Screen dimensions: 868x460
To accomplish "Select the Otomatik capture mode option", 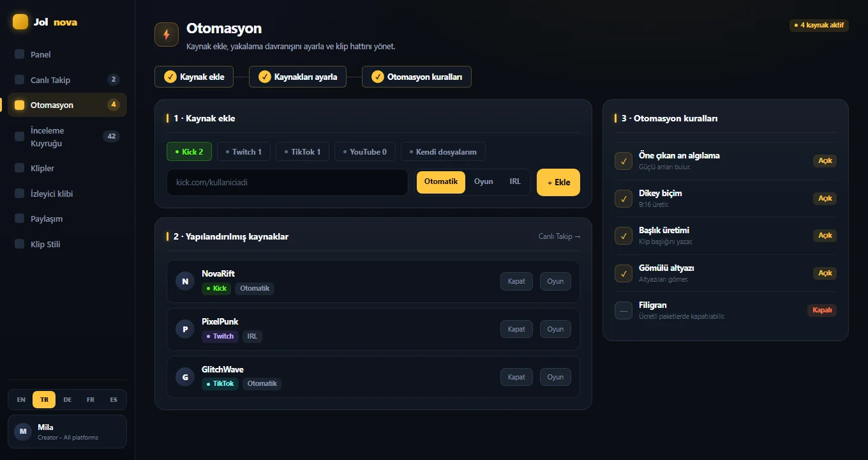I will (441, 182).
